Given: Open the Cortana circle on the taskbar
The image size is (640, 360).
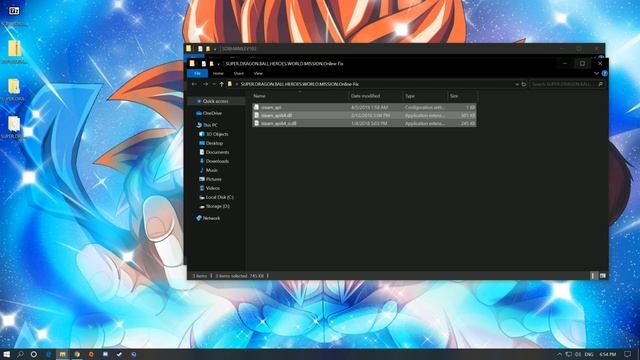Looking at the screenshot, I should coord(34,354).
